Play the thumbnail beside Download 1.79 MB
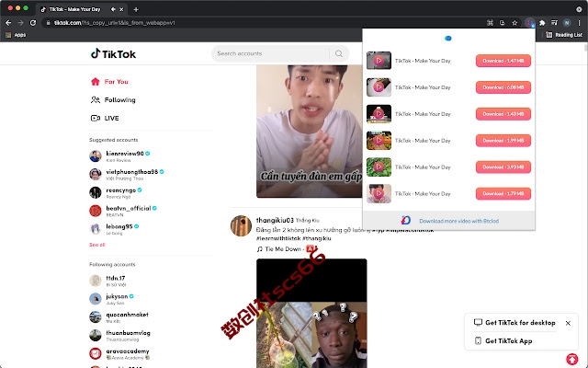This screenshot has width=588, height=368. (379, 194)
